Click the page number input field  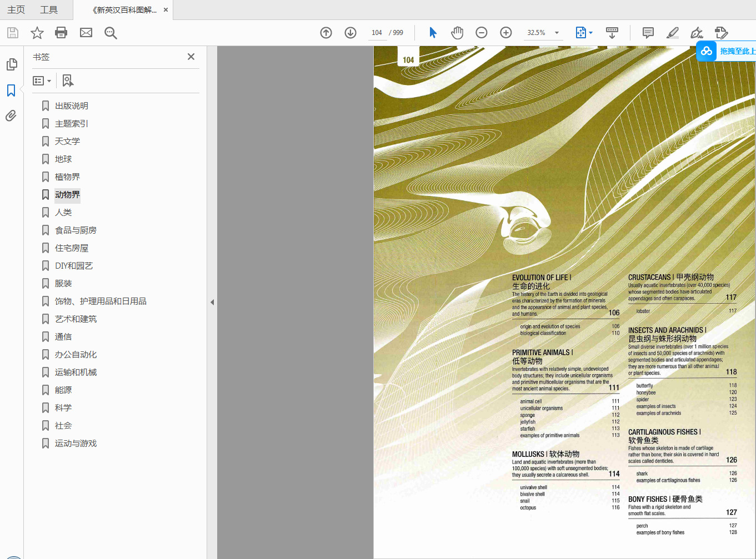click(x=377, y=33)
